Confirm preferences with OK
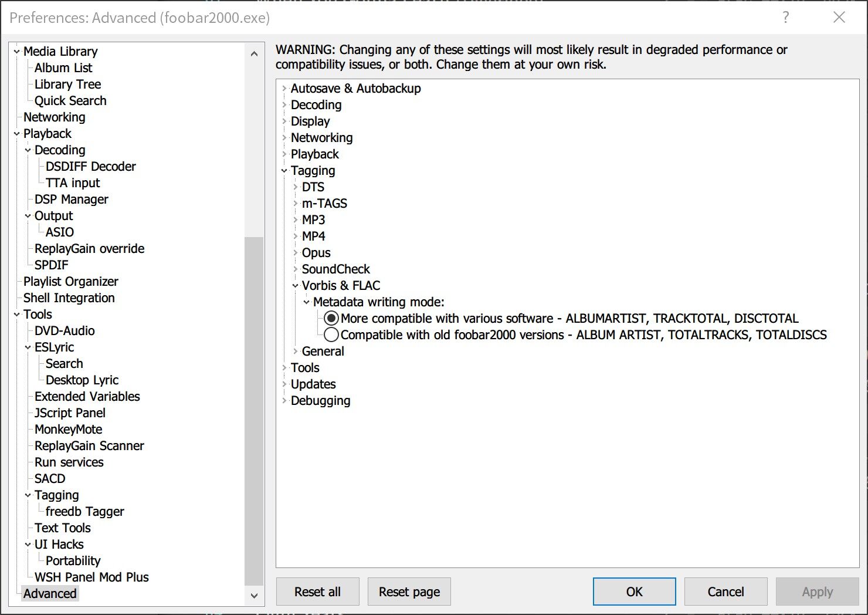The image size is (868, 615). 635,592
